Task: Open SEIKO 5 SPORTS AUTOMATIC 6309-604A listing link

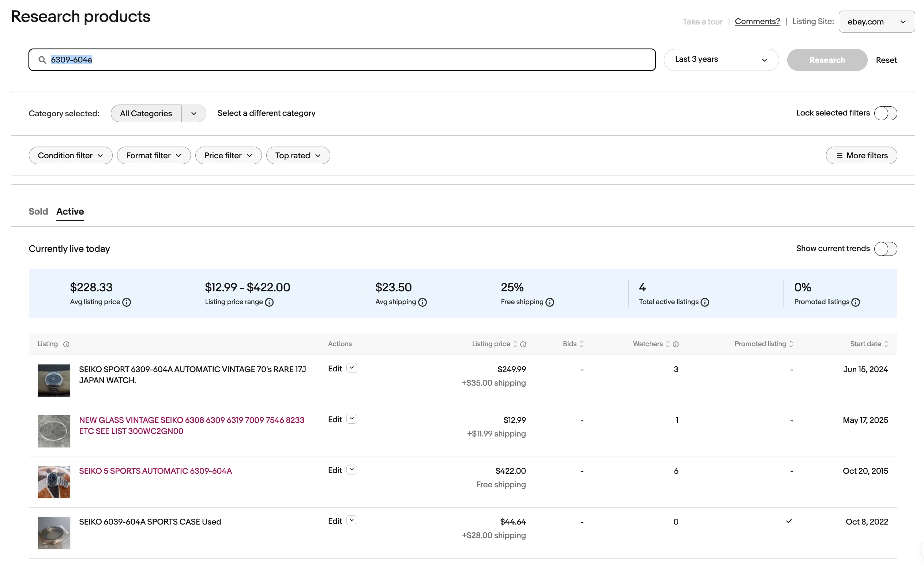Action: coord(155,471)
